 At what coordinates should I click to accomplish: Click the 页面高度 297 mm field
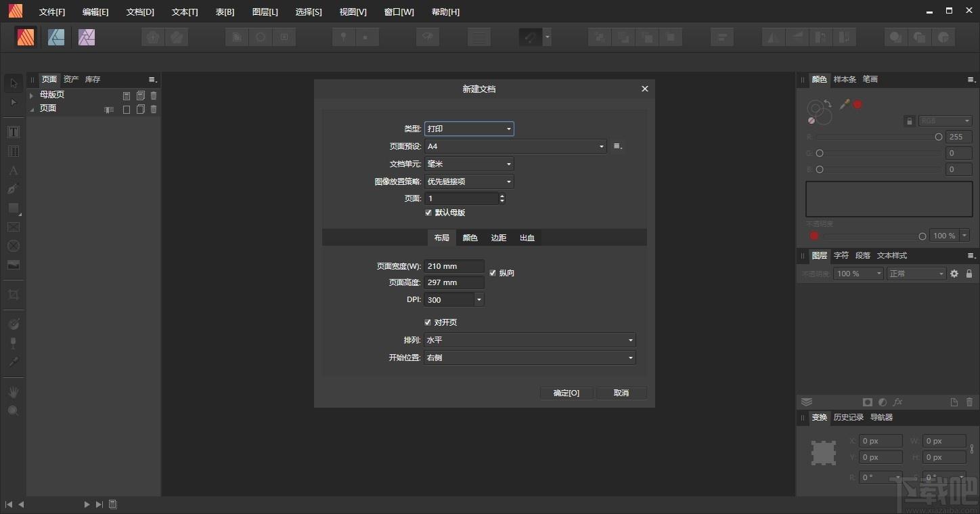tap(454, 282)
